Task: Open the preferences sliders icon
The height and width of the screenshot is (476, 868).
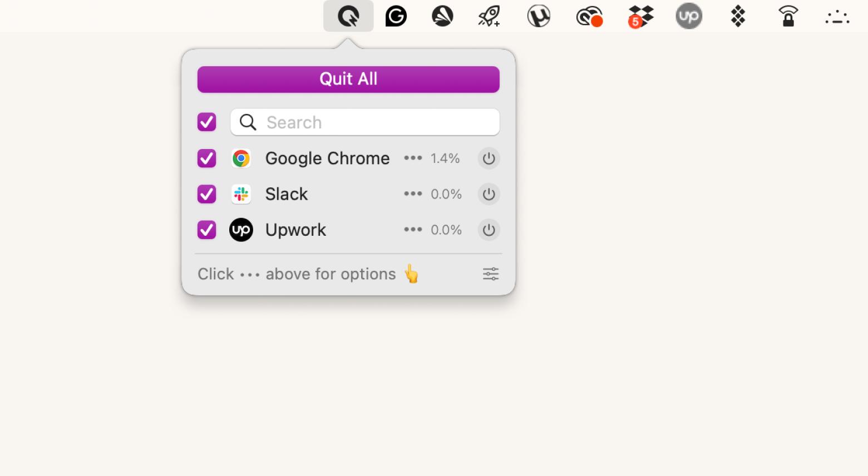Action: click(490, 274)
